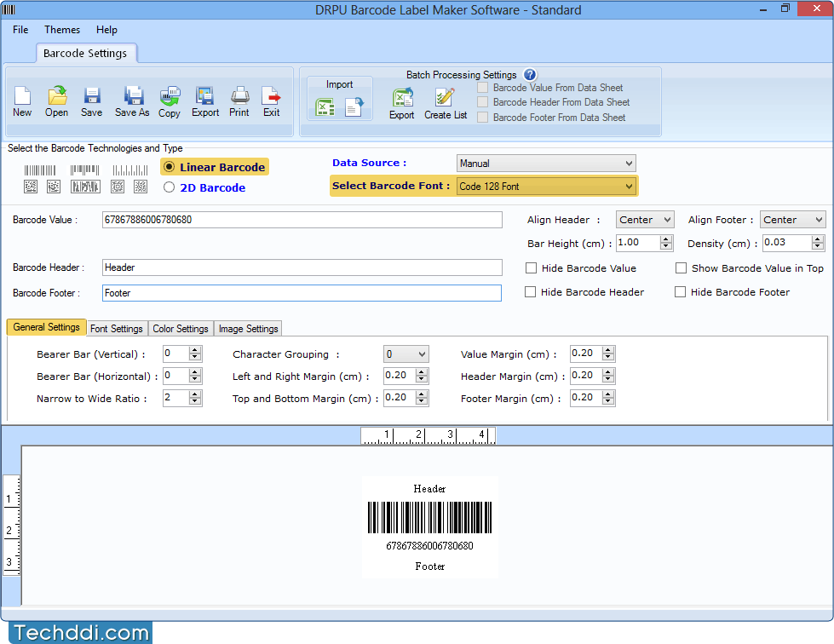Click the application icon in the title bar

tap(9, 9)
